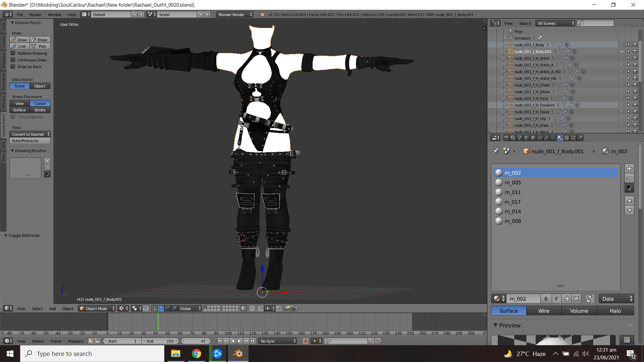Toggle renderability of nude_001_f_H_Hand
Viewport: 644px width, 362px height.
(x=635, y=112)
